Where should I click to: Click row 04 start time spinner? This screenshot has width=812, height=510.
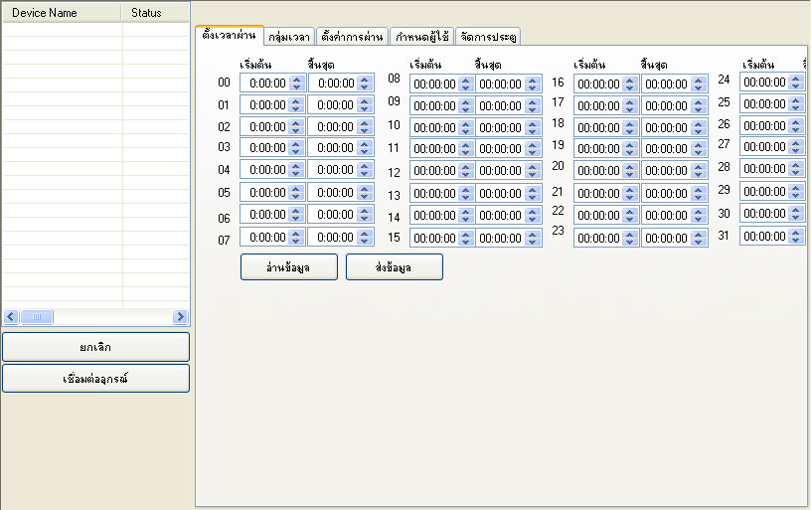click(296, 170)
